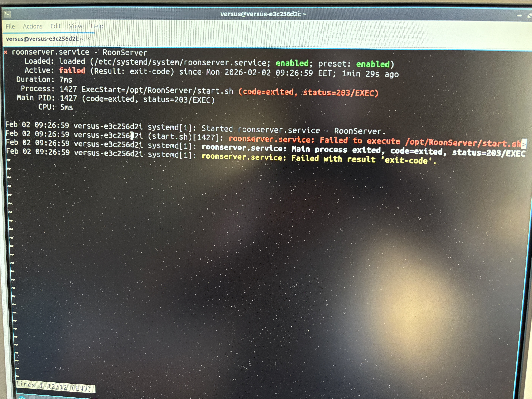Open the View menu
532x399 pixels.
click(76, 26)
